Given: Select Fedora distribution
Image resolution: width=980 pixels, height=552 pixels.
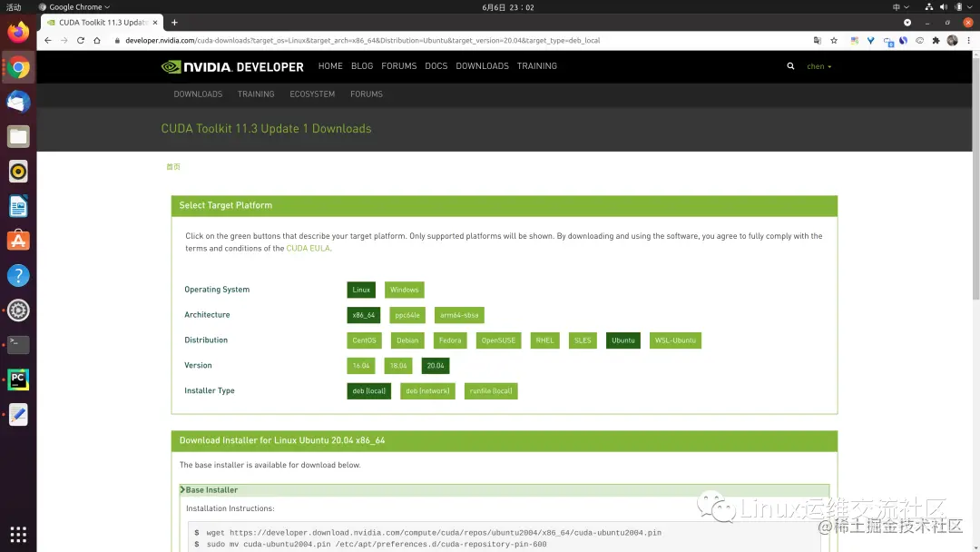Looking at the screenshot, I should pyautogui.click(x=450, y=340).
